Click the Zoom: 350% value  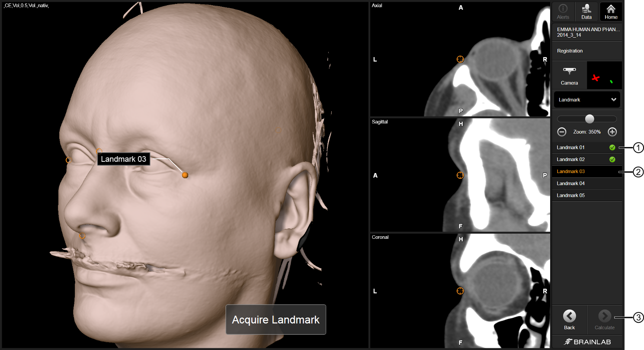[587, 132]
